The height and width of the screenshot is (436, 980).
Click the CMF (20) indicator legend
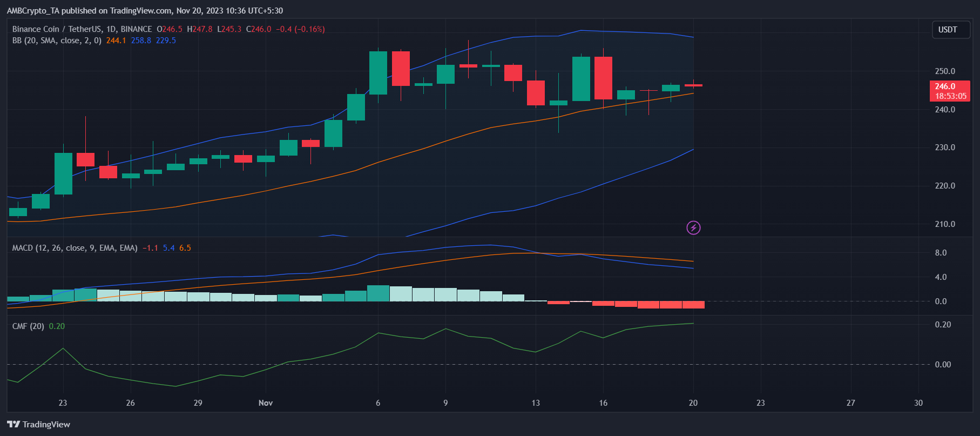click(28, 326)
